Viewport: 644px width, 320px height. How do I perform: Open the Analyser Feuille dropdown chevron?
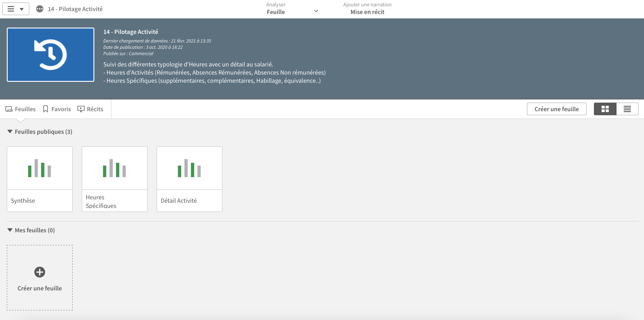(x=316, y=11)
